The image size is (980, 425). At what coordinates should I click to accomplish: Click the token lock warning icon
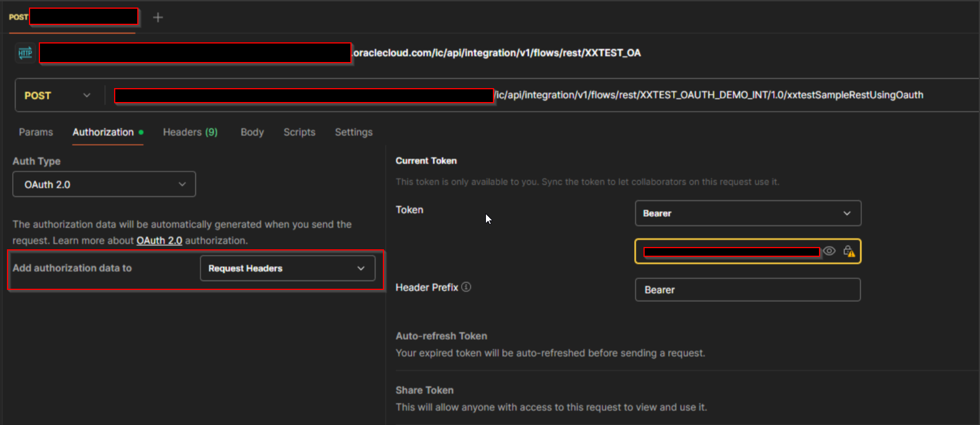click(x=849, y=251)
